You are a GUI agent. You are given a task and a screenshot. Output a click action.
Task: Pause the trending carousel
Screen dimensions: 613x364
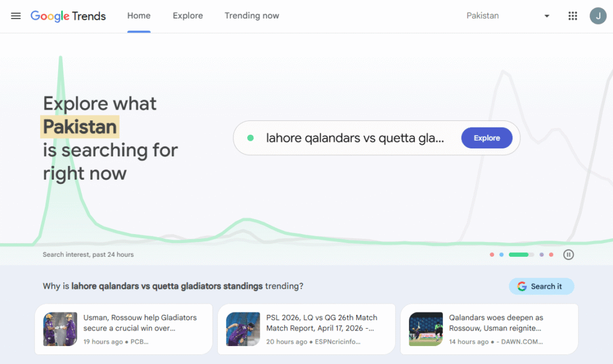coord(569,255)
